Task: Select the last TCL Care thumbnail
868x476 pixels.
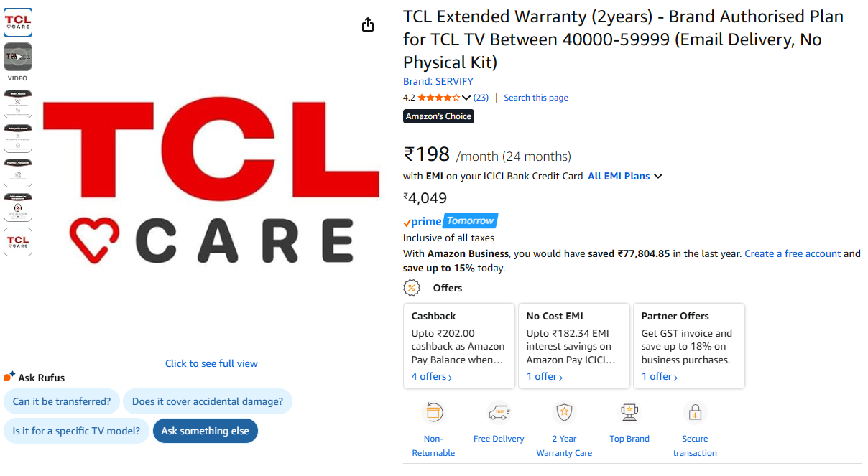Action: pyautogui.click(x=18, y=242)
